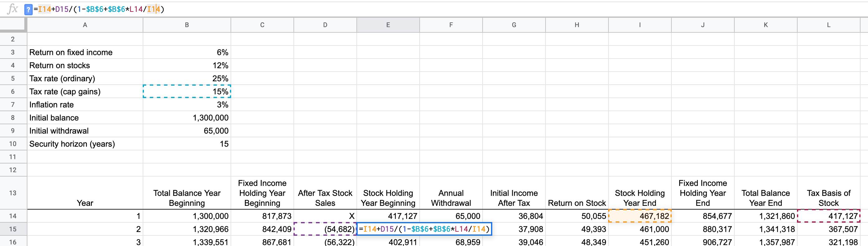Image resolution: width=868 pixels, height=246 pixels.
Task: Click cell K15 showing 1,341,318
Action: pyautogui.click(x=765, y=229)
